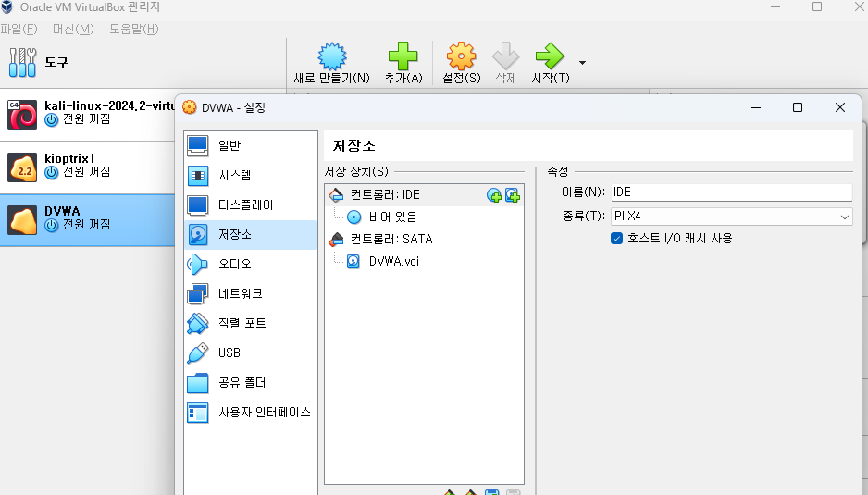Open the 공유 폴더 settings category
The height and width of the screenshot is (495, 868).
click(x=251, y=383)
